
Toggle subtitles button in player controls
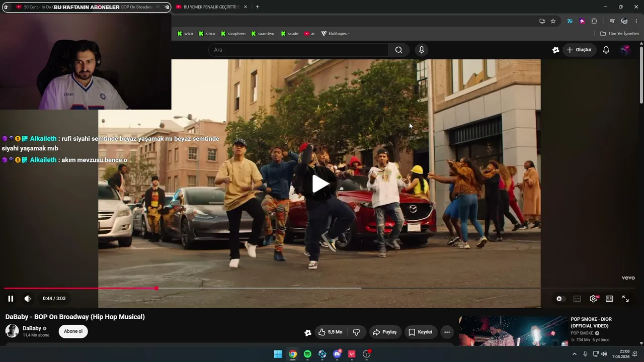point(577,299)
